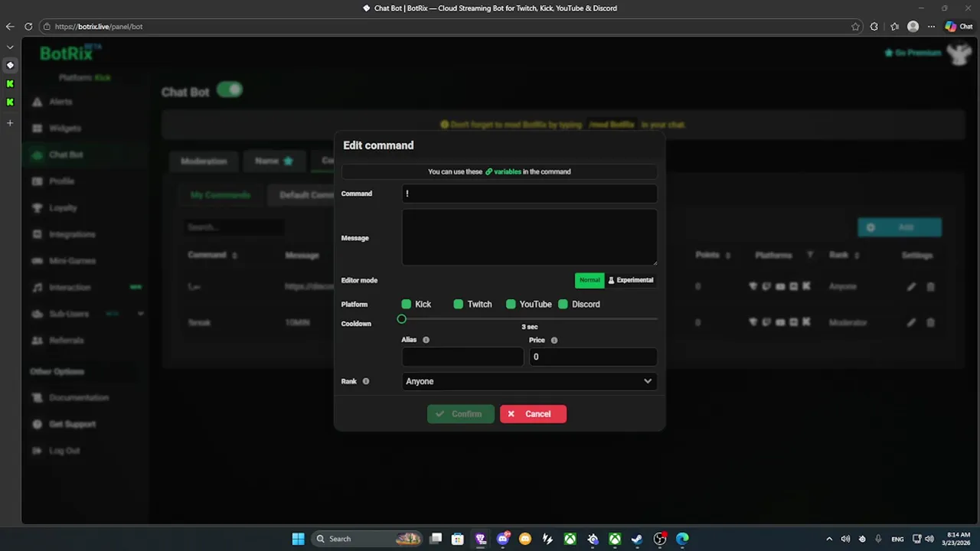
Task: Click the taskbar Search box
Action: 367,539
